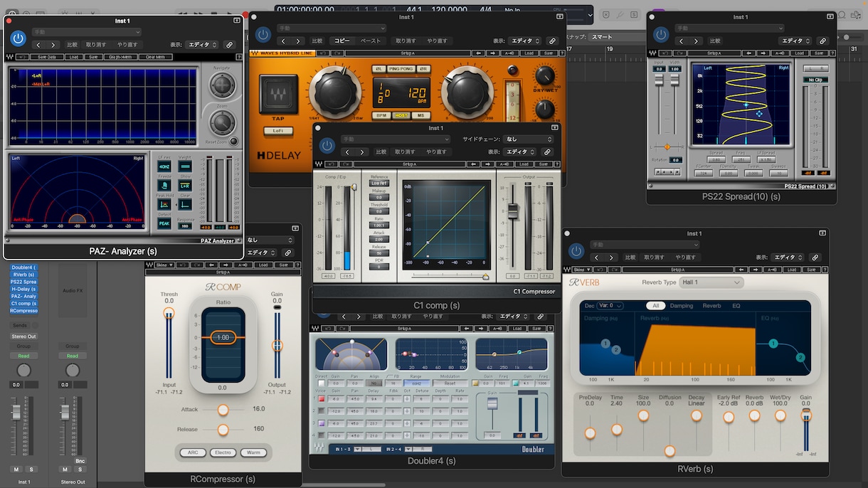The height and width of the screenshot is (488, 868).
Task: Switch to the Damping tab in RVerb
Action: [682, 306]
